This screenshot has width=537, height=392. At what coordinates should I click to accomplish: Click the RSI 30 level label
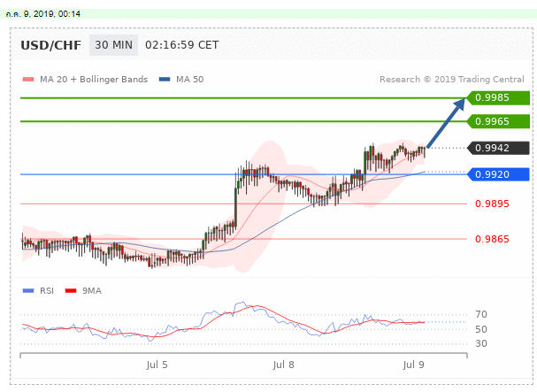click(x=481, y=343)
